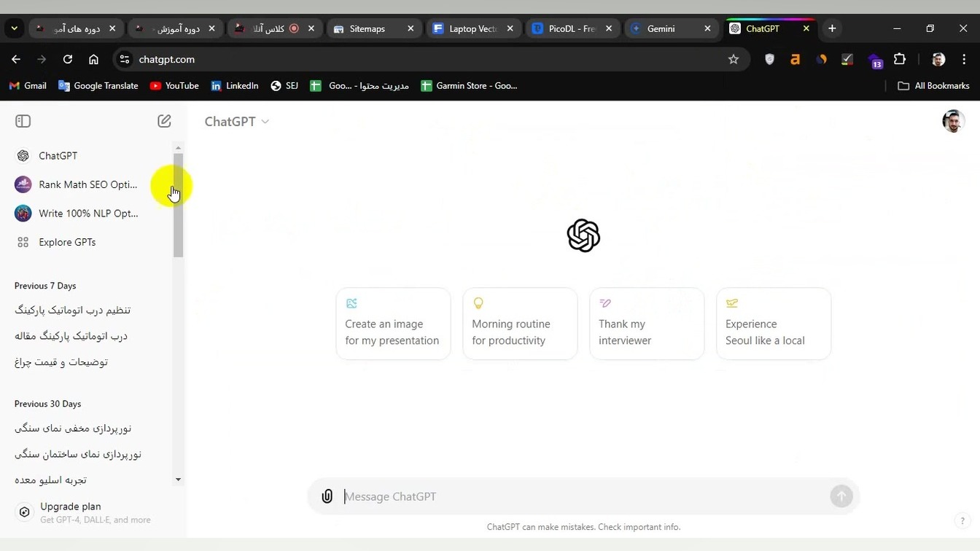
Task: Open All Bookmarks folder
Action: (933, 85)
